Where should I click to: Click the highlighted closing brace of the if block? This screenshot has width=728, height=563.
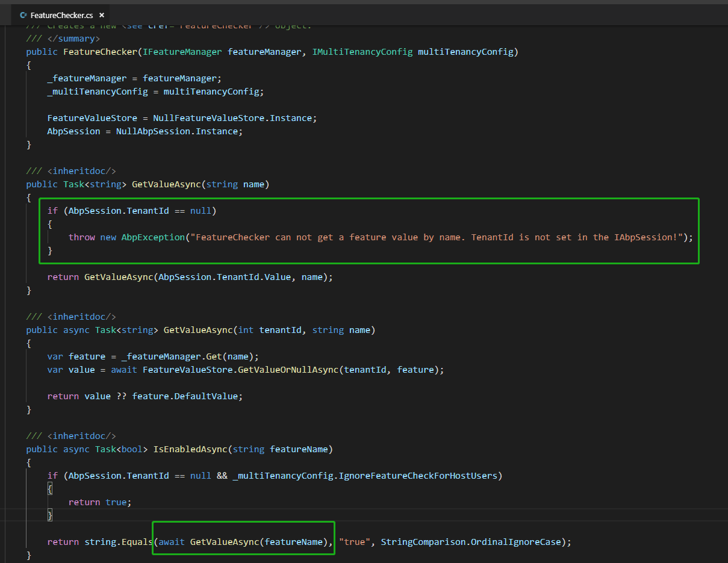coord(51,250)
